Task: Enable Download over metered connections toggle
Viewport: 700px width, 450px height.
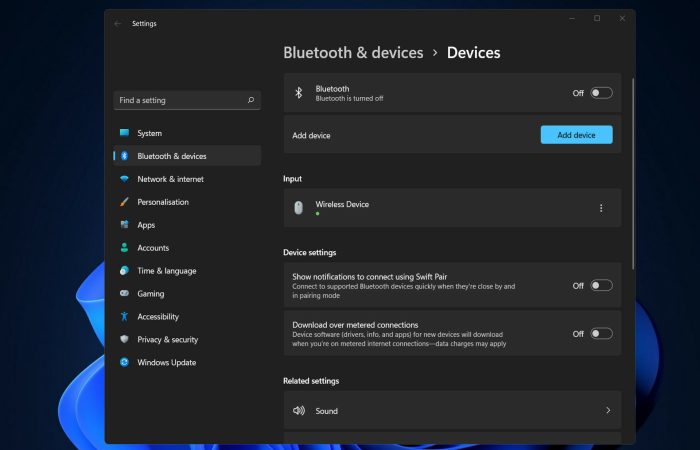Action: [x=601, y=333]
